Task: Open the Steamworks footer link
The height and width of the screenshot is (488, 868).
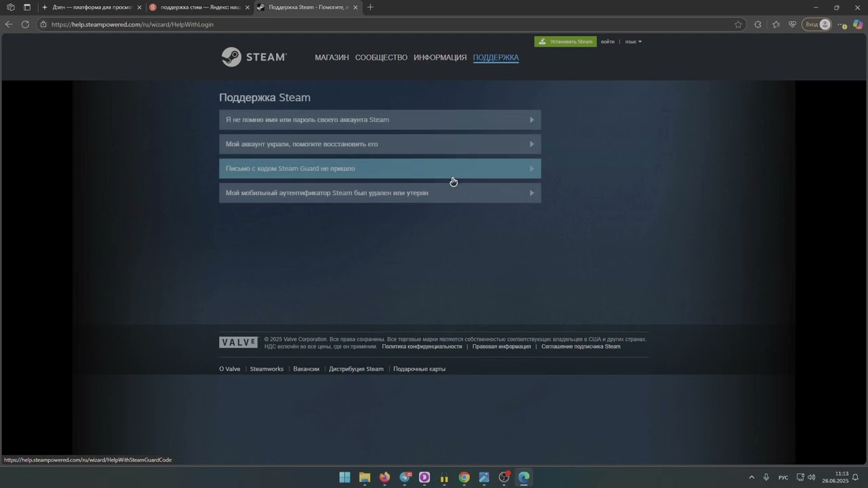Action: [267, 369]
